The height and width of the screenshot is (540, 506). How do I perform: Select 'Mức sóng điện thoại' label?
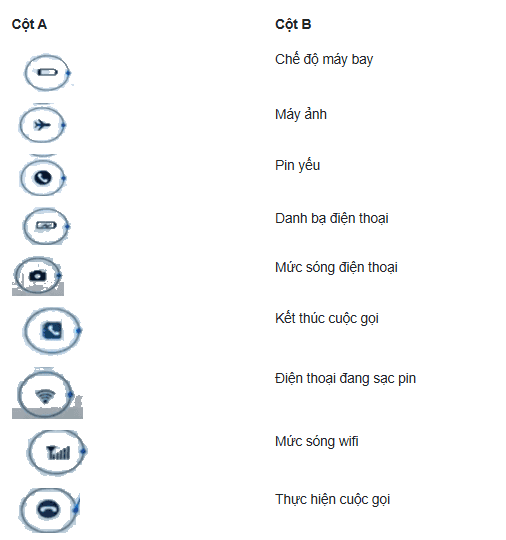pyautogui.click(x=336, y=268)
